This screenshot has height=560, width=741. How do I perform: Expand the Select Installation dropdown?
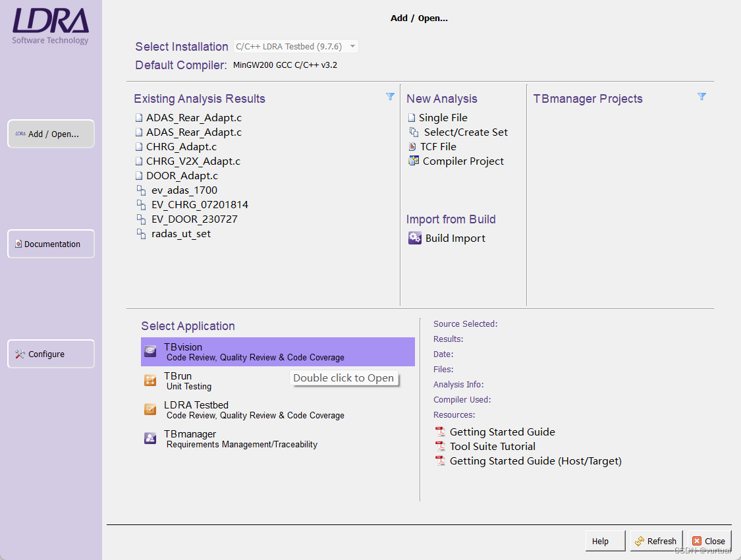(296, 46)
